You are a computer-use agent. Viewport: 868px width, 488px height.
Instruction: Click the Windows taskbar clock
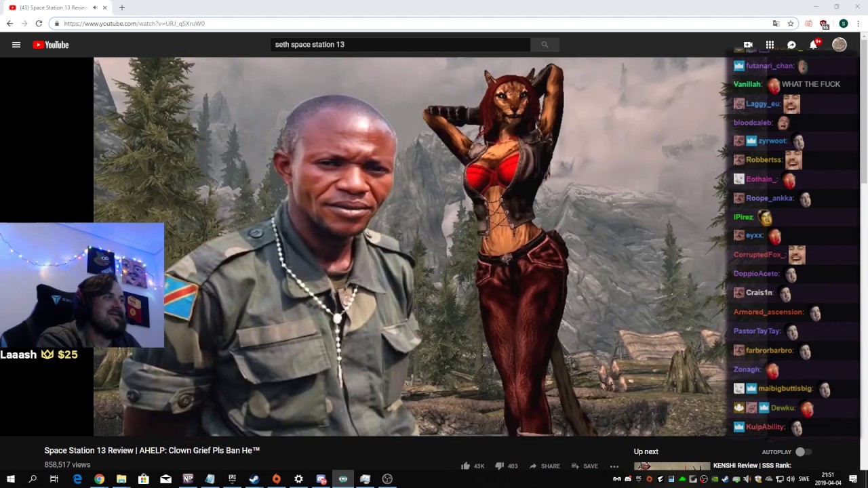pos(827,479)
